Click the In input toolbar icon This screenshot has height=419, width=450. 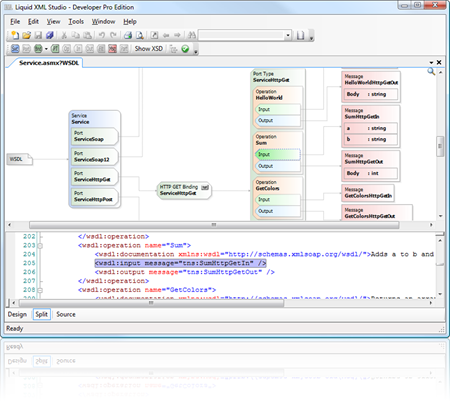point(78,49)
